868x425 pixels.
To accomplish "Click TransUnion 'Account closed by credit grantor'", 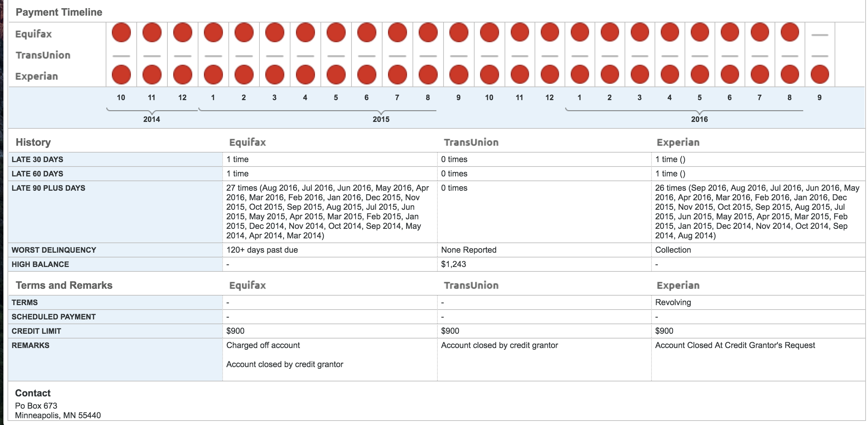I will (x=499, y=345).
